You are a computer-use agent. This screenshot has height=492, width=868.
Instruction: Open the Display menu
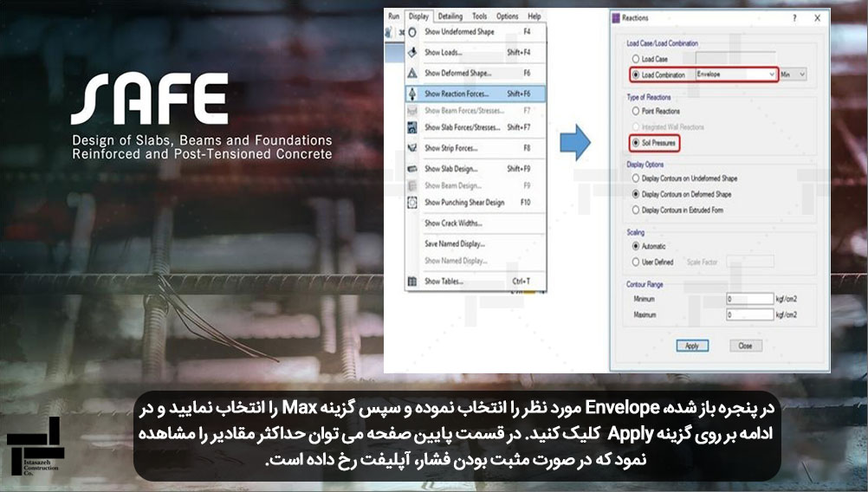coord(418,16)
